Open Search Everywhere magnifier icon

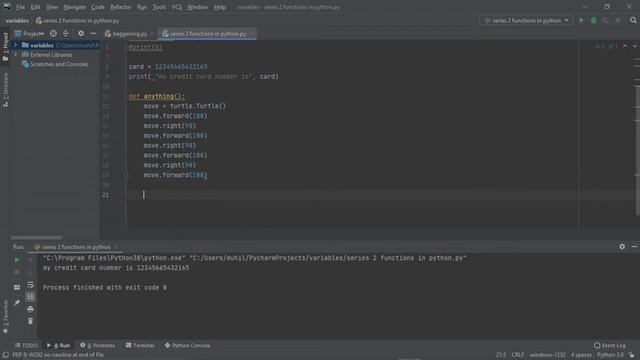click(633, 20)
